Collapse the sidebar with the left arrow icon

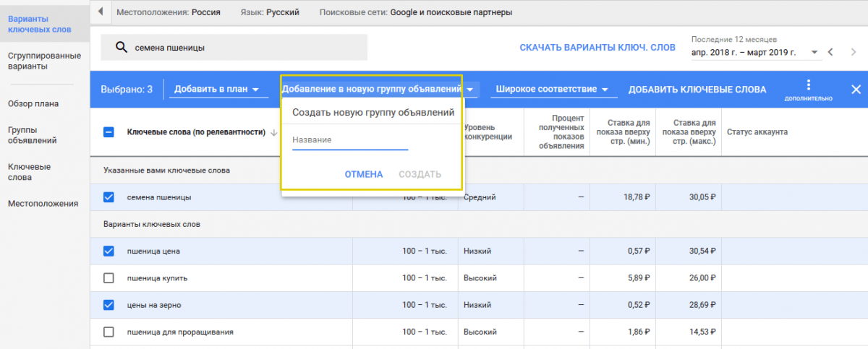pyautogui.click(x=100, y=12)
